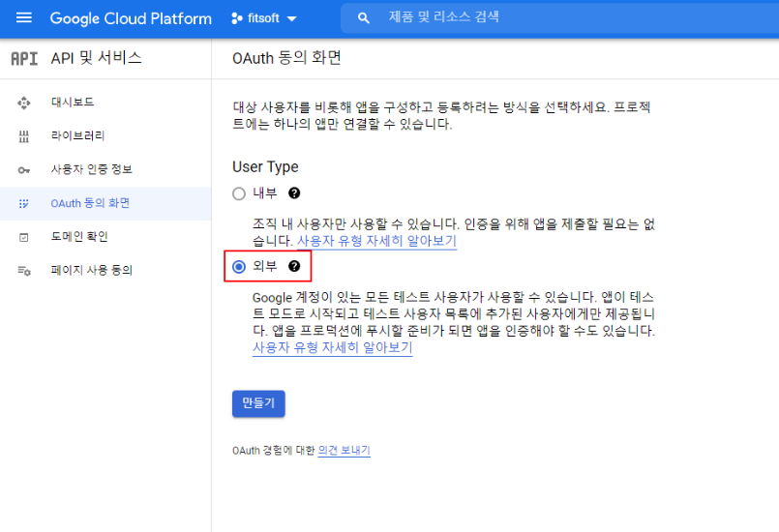Select the 내부 radio button
779x532 pixels.
[x=239, y=193]
